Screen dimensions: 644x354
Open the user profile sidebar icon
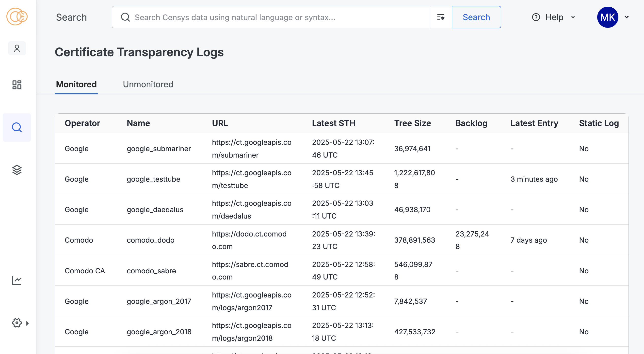click(x=17, y=48)
